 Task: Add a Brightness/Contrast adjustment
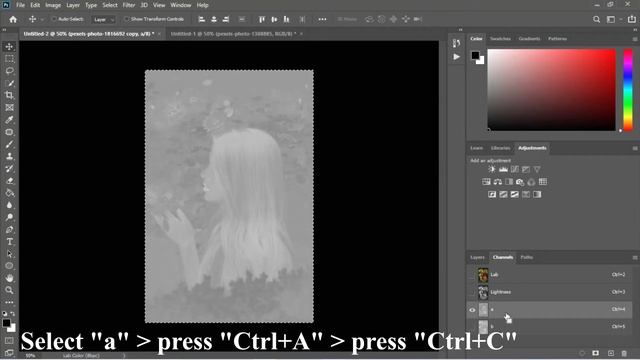(492, 169)
